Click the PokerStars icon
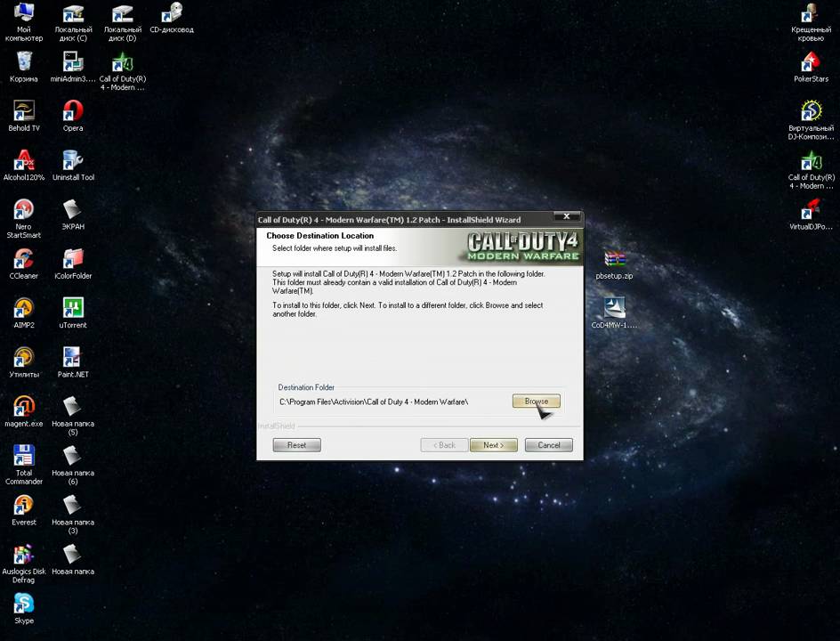Image resolution: width=840 pixels, height=641 pixels. [x=811, y=67]
